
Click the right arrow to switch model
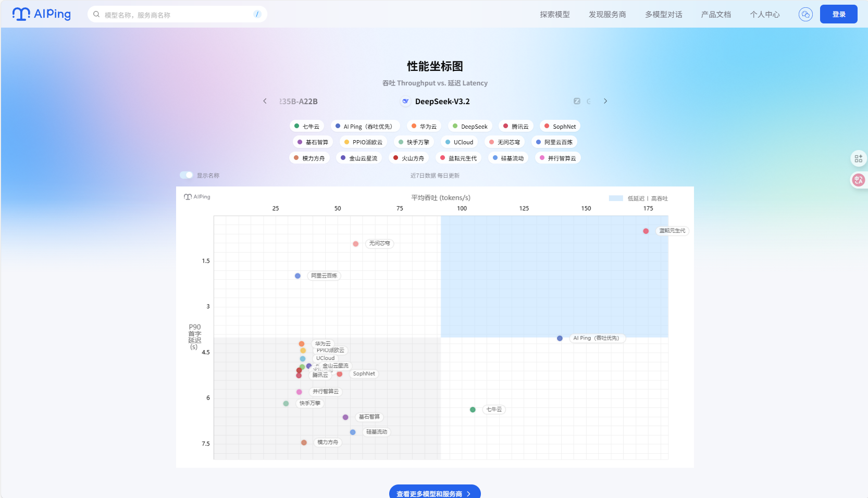(x=605, y=101)
